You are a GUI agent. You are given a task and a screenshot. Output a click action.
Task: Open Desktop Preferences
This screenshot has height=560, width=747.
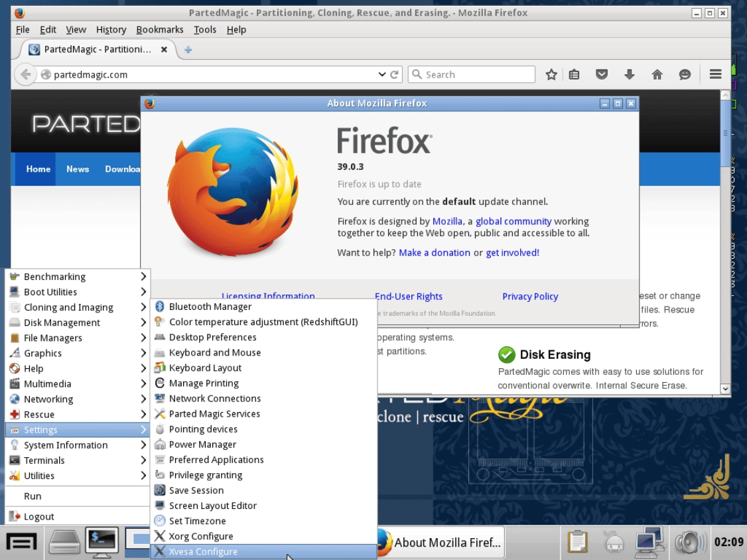pyautogui.click(x=264, y=337)
